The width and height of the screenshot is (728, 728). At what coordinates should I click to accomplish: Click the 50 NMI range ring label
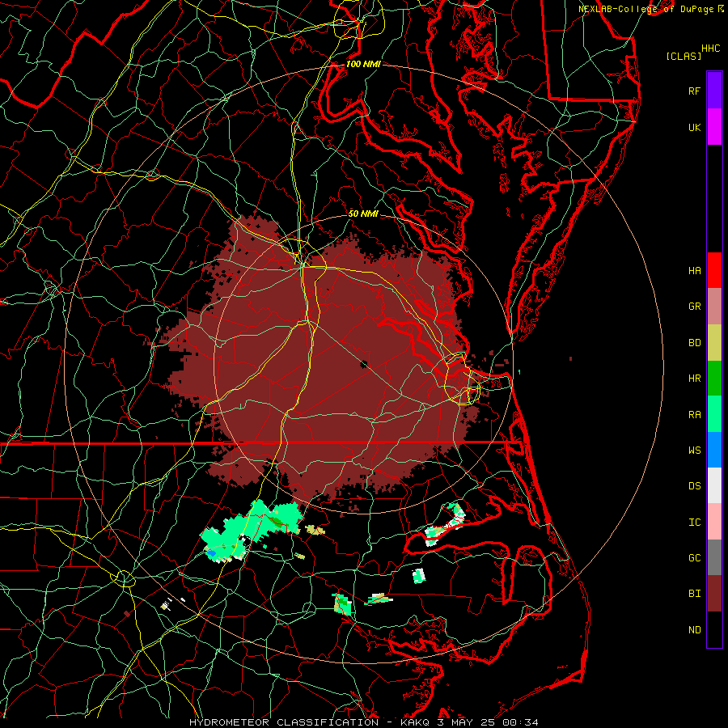click(x=363, y=214)
